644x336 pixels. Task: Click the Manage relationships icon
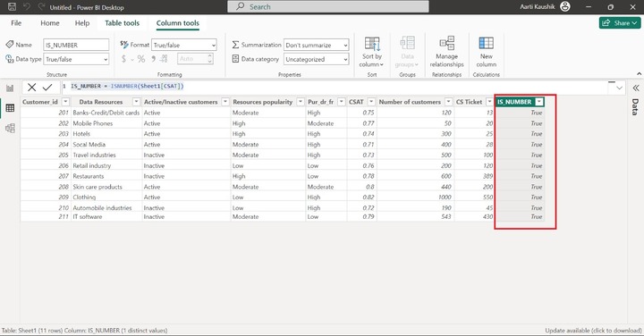pos(446,52)
